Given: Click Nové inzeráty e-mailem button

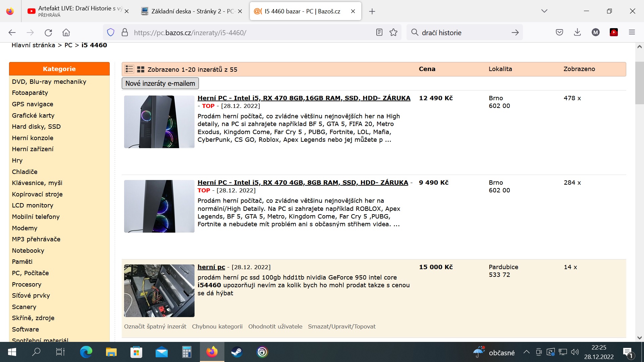Looking at the screenshot, I should (160, 83).
